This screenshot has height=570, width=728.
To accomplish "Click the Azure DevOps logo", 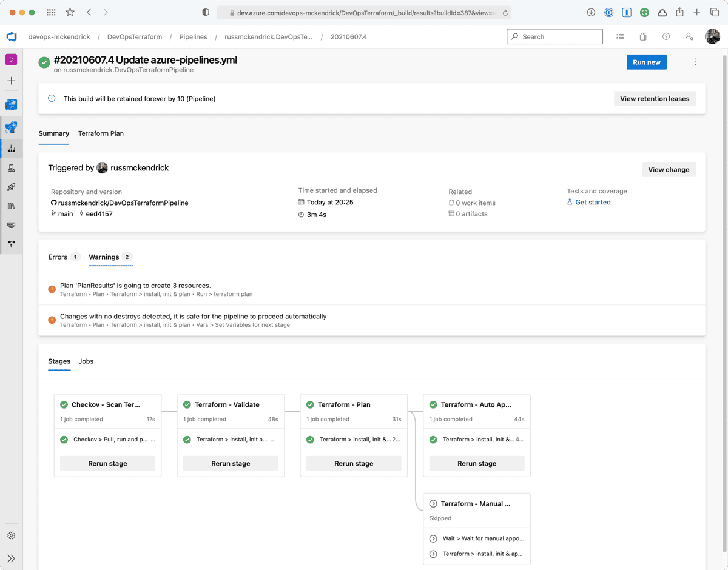I will pyautogui.click(x=12, y=37).
